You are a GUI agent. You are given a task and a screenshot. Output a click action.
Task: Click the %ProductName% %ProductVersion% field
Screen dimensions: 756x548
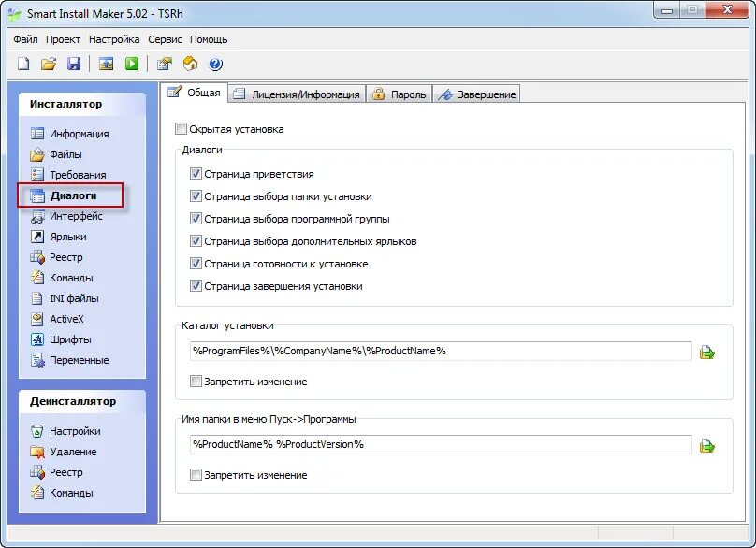pos(441,444)
